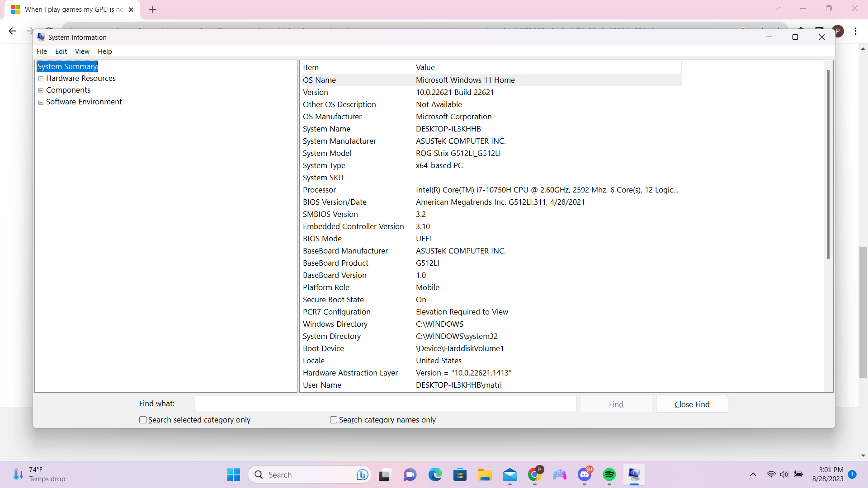Open Discord taskbar icon
The image size is (868, 488).
point(585,474)
